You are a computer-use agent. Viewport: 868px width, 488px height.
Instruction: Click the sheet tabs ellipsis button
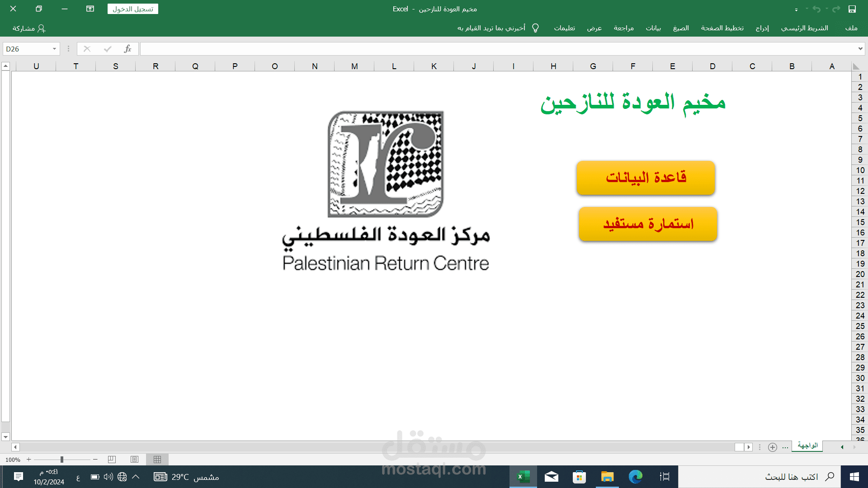pos(785,447)
